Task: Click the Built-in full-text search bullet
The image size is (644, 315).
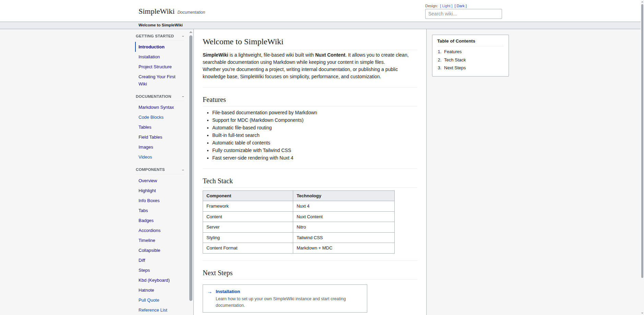Action: pyautogui.click(x=236, y=135)
